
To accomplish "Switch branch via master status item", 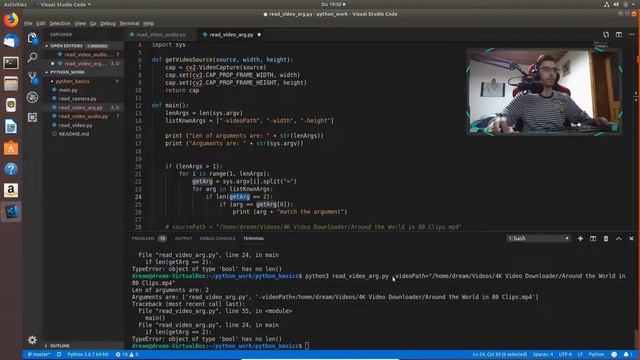I will pyautogui.click(x=39, y=354).
